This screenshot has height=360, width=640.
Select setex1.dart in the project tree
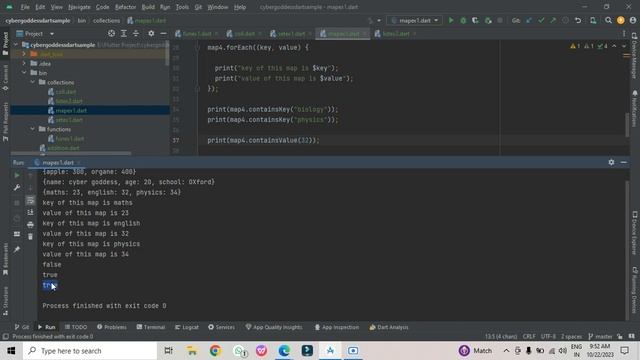click(69, 120)
